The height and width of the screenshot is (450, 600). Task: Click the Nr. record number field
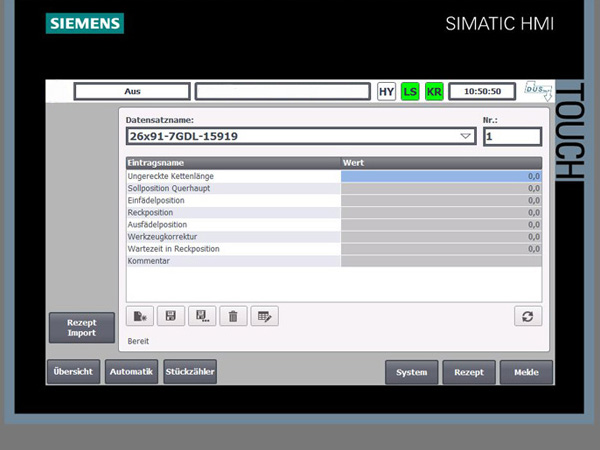pos(511,136)
